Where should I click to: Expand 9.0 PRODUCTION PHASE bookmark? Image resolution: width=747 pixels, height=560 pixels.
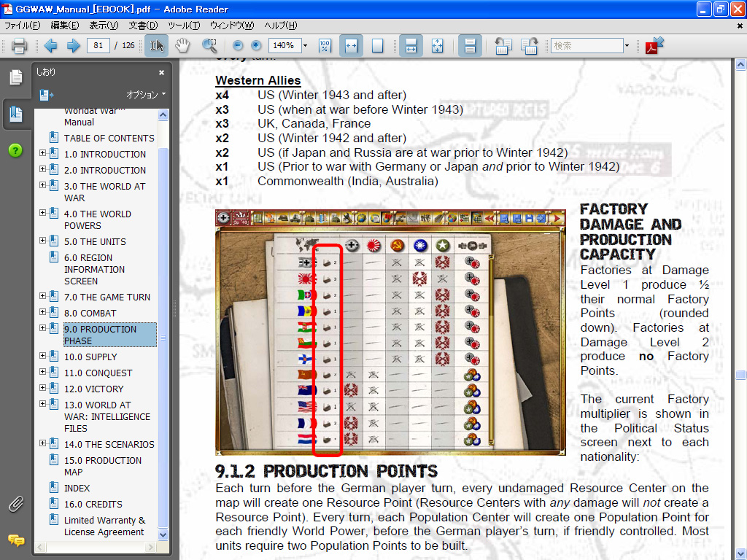point(42,328)
